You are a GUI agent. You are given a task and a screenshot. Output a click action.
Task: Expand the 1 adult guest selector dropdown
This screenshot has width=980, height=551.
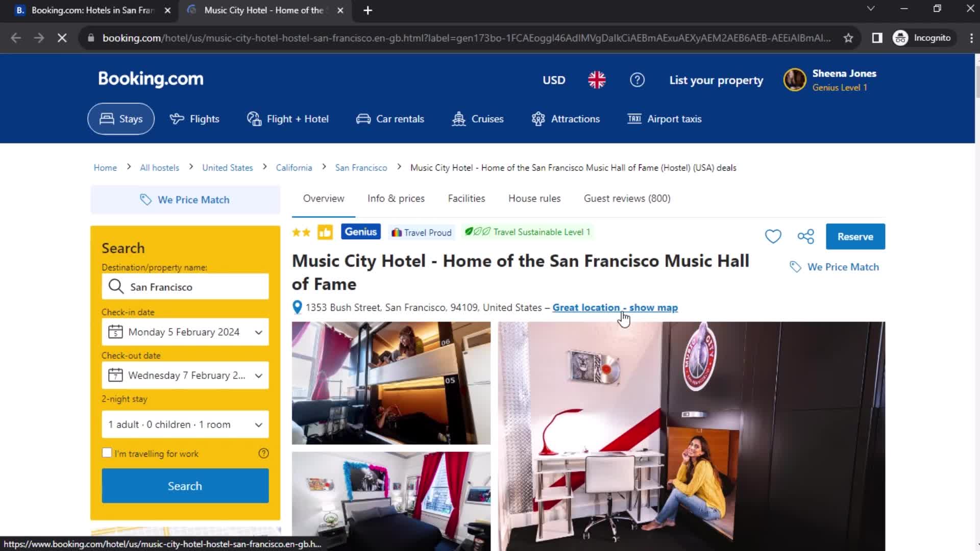tap(185, 424)
